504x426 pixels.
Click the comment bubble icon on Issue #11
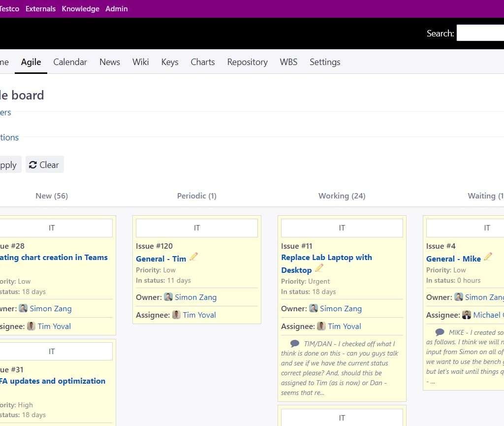[295, 343]
